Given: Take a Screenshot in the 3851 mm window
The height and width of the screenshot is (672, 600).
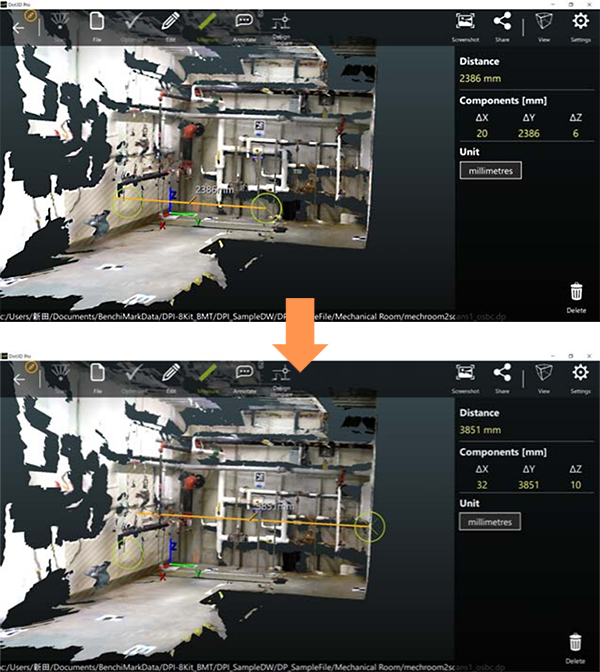Looking at the screenshot, I should tap(465, 378).
